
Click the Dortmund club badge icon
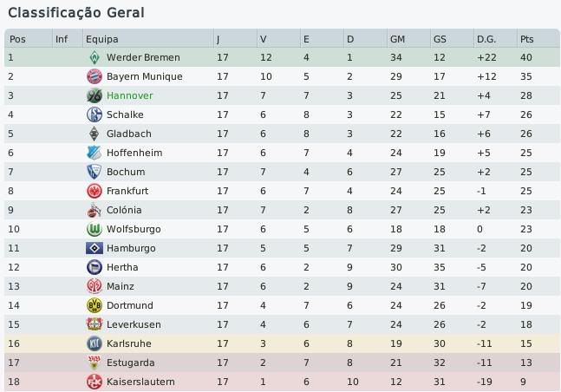pyautogui.click(x=94, y=306)
